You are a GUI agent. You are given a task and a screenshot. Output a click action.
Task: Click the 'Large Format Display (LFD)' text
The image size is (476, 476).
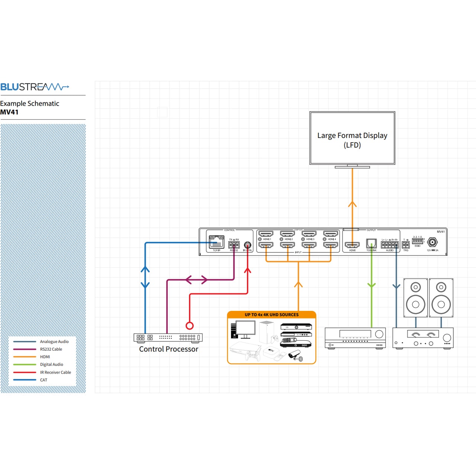pyautogui.click(x=352, y=140)
